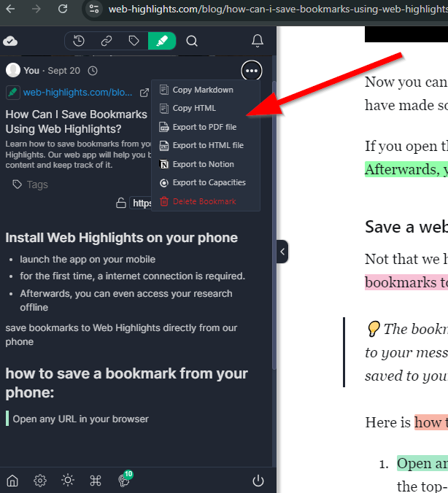This screenshot has height=493, width=448.
Task: Open keyboard shortcuts command icon
Action: tap(96, 481)
